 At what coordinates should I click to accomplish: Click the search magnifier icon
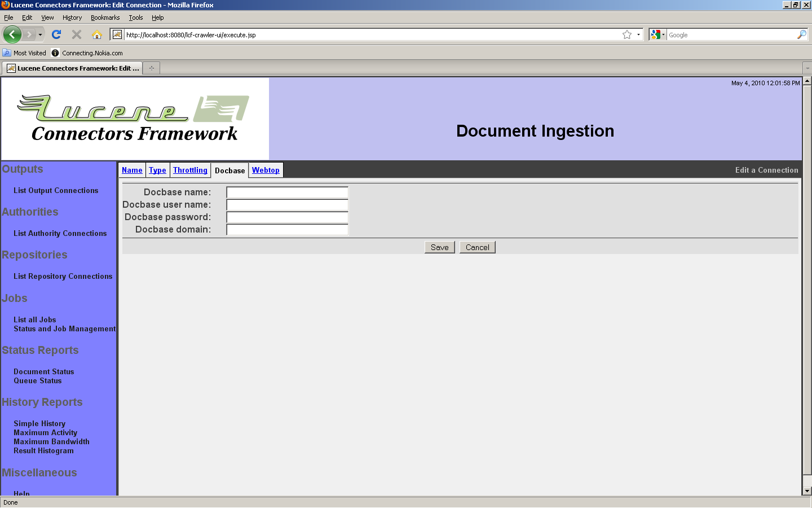click(801, 34)
